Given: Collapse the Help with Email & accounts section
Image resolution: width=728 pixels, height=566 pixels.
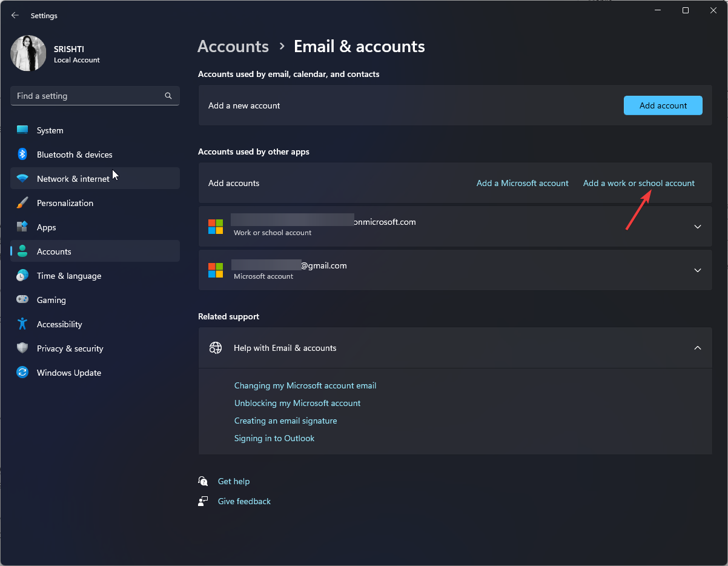Looking at the screenshot, I should coord(697,347).
